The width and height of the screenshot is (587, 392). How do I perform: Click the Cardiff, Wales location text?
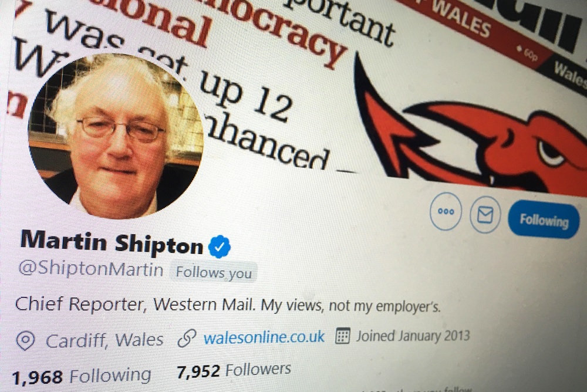[x=104, y=340]
